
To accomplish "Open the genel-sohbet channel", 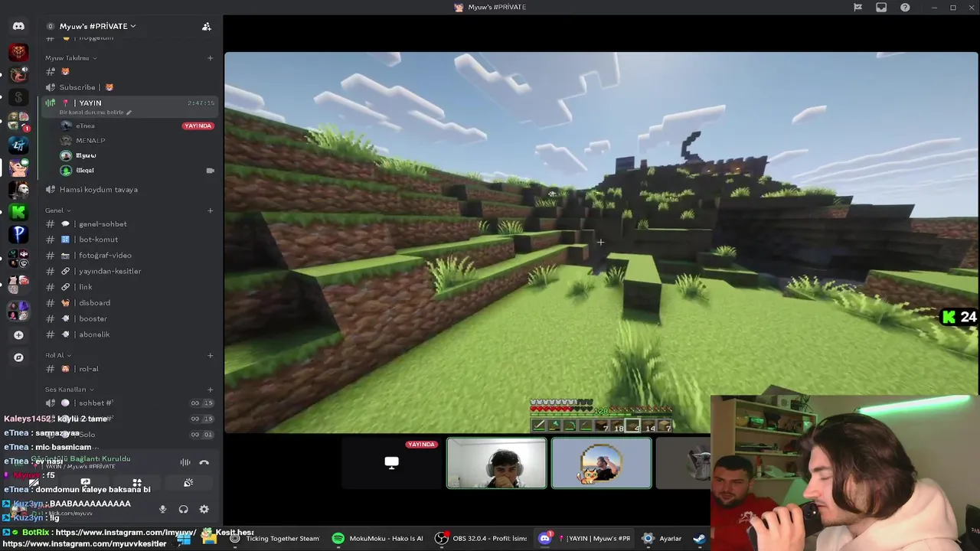I will tap(129, 224).
